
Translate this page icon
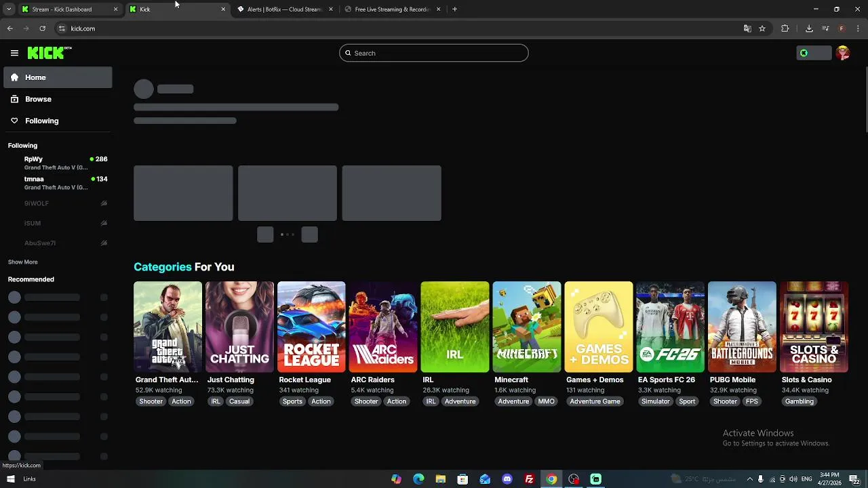point(747,28)
